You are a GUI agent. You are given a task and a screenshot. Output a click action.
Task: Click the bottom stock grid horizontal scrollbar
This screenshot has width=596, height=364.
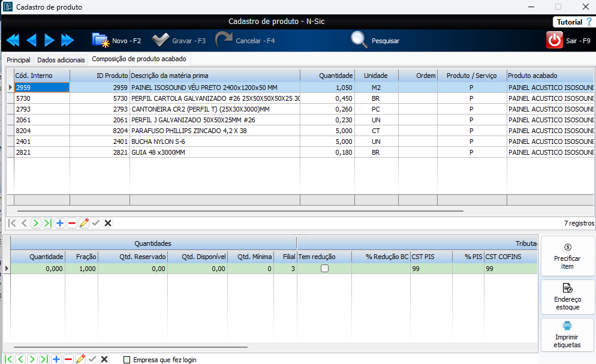(131, 347)
